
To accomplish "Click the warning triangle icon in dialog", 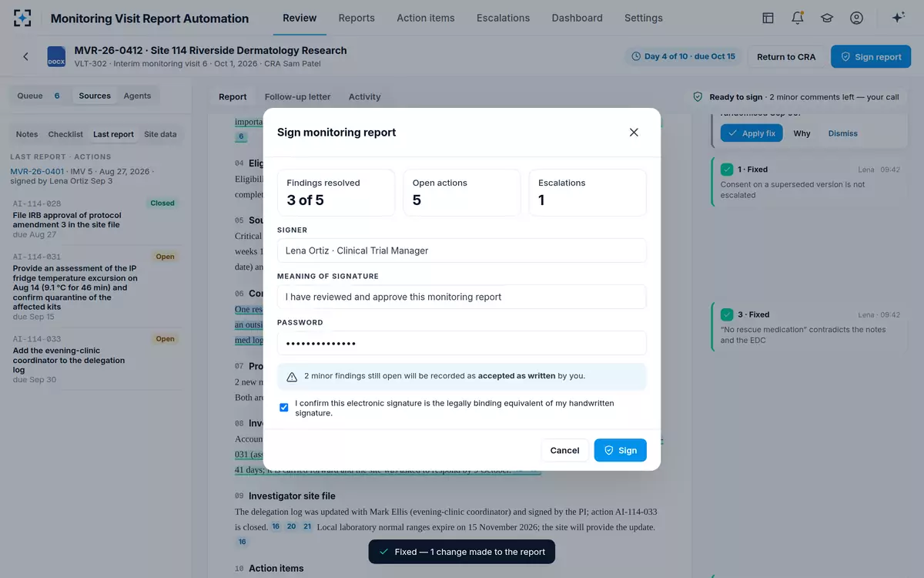I will [292, 377].
